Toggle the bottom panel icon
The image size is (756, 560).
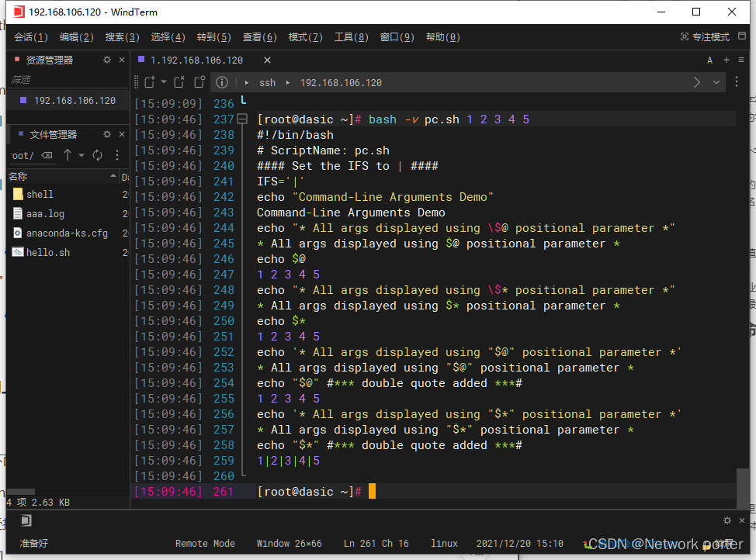[x=26, y=520]
